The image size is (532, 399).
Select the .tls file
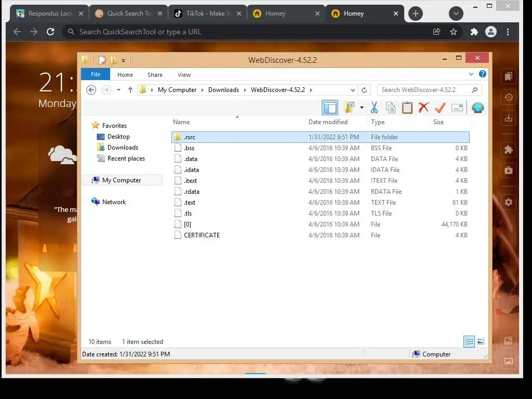pos(320,214)
